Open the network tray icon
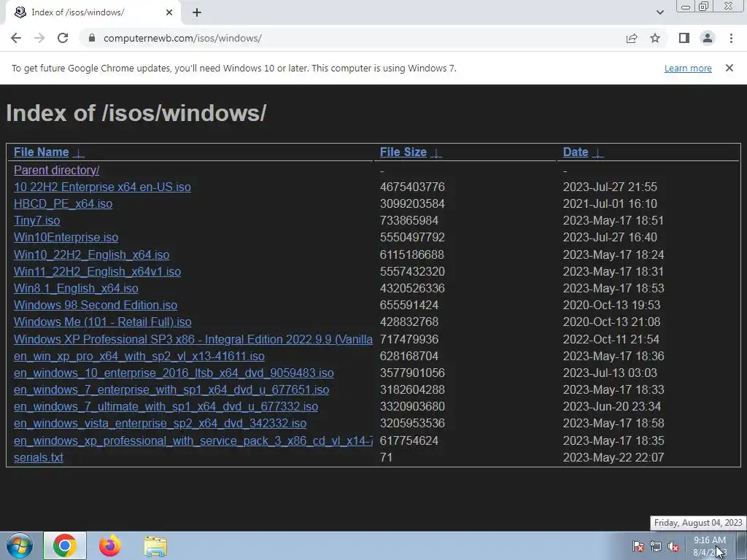This screenshot has width=747, height=560. point(656,546)
